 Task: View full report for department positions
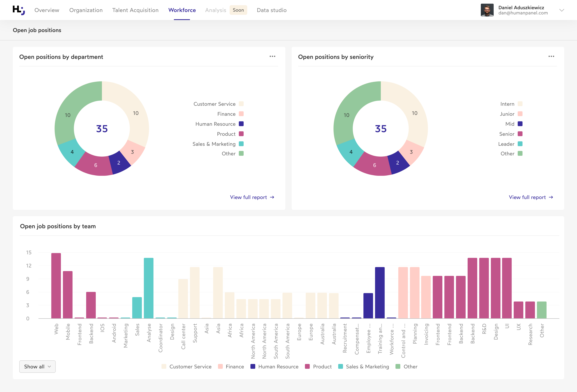(249, 197)
